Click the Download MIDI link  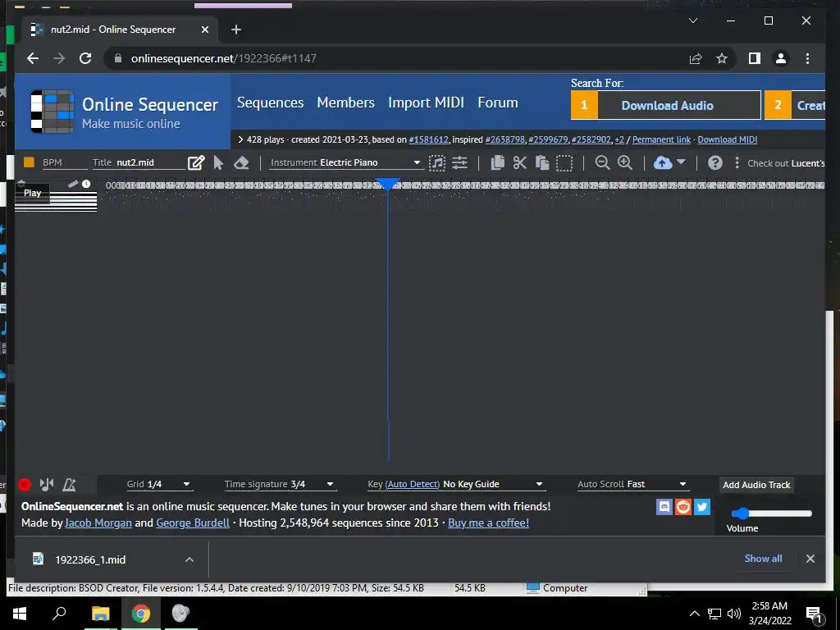[727, 139]
